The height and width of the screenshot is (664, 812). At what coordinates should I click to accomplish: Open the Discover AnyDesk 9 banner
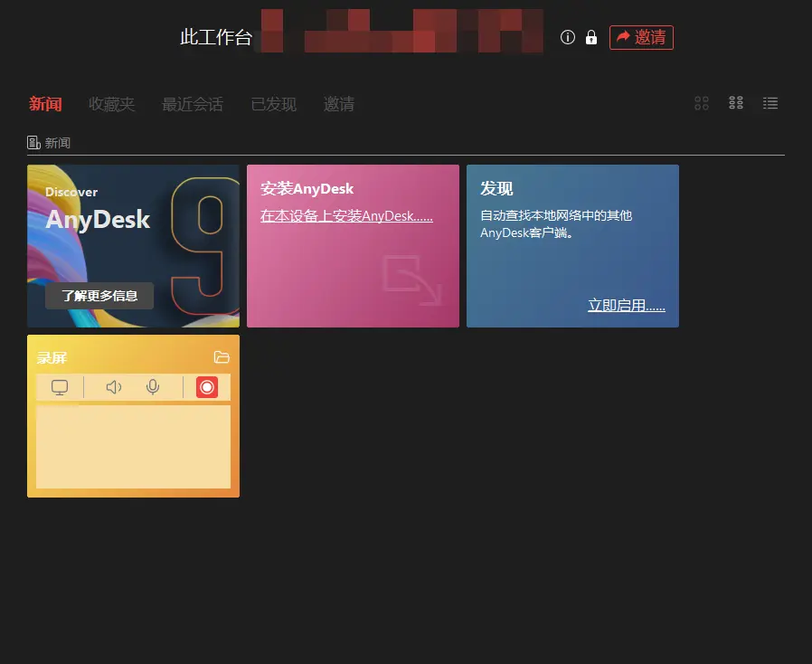pos(133,246)
